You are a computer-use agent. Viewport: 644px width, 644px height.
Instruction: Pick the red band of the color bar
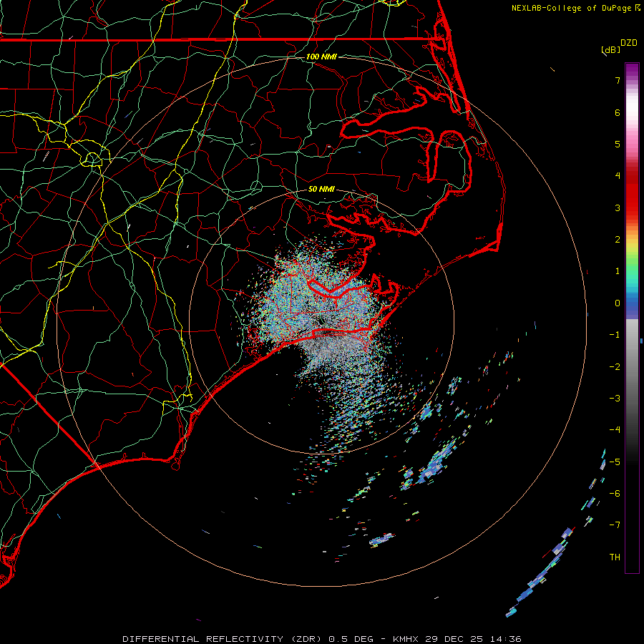tap(632, 197)
